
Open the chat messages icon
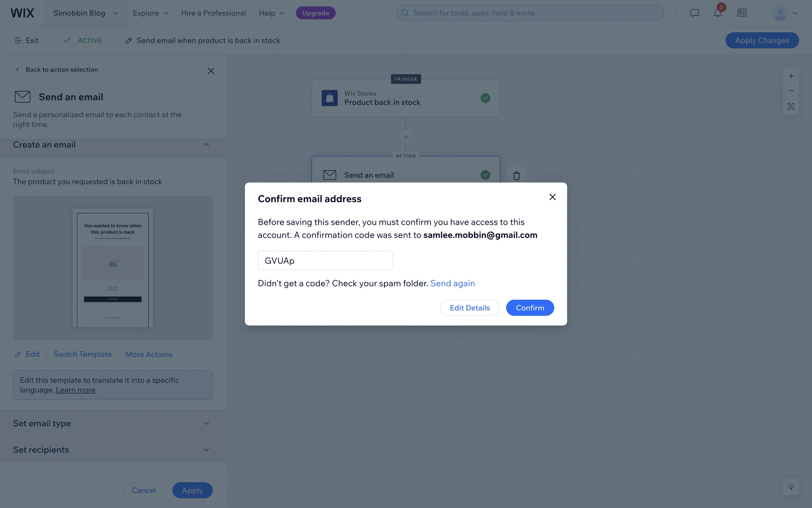tap(694, 13)
